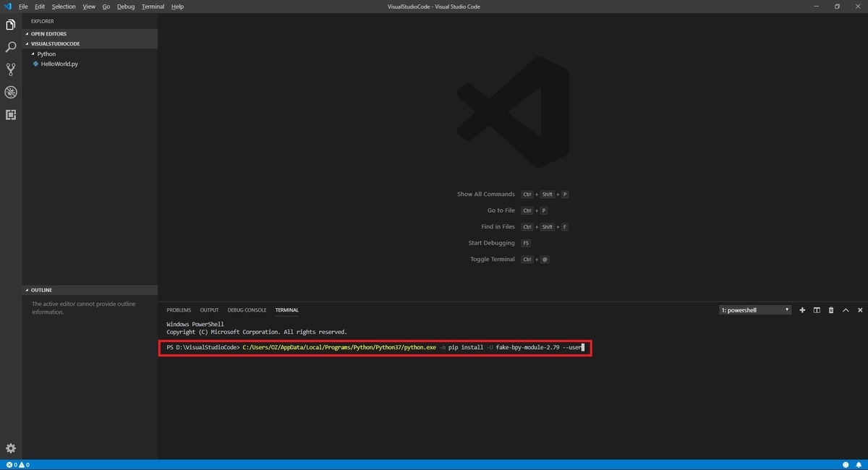Image resolution: width=868 pixels, height=470 pixels.
Task: Open the Source Control view
Action: (11, 69)
